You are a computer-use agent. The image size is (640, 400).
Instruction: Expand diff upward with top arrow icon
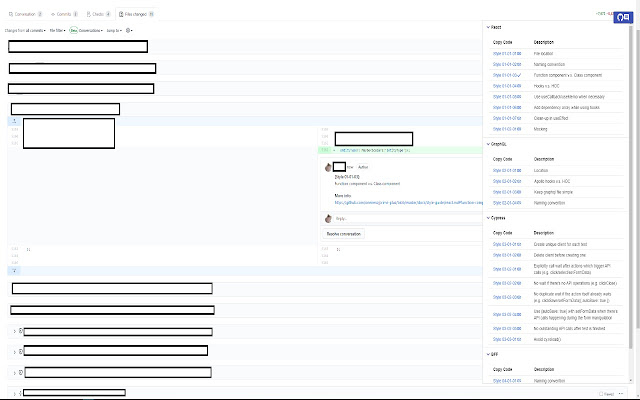coord(14,121)
